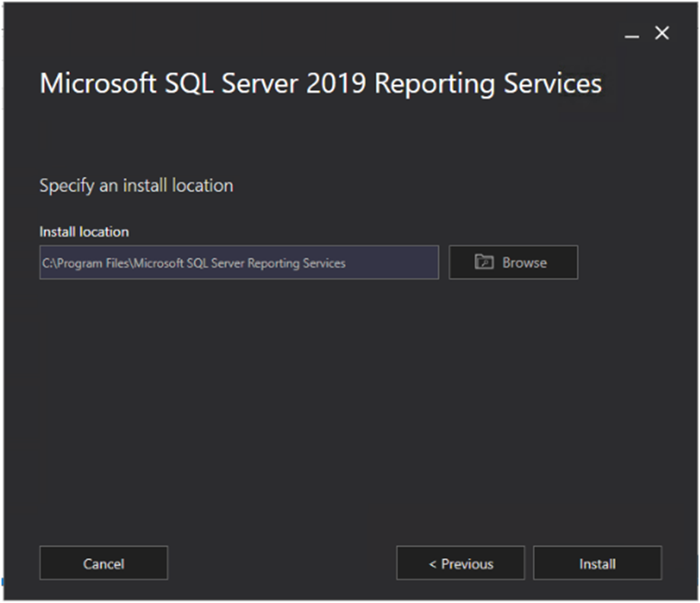Click the folder icon on Browse button
The image size is (700, 603).
coord(484,262)
